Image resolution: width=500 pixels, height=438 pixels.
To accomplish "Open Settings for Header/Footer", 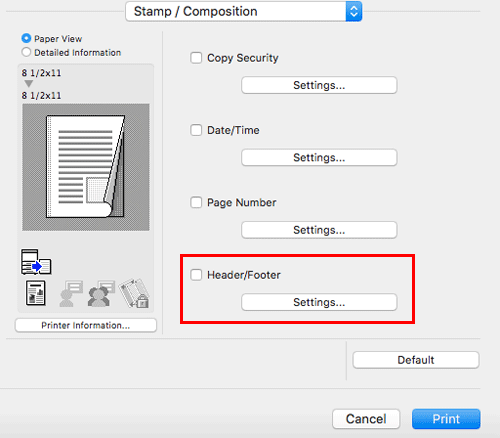I will click(319, 302).
